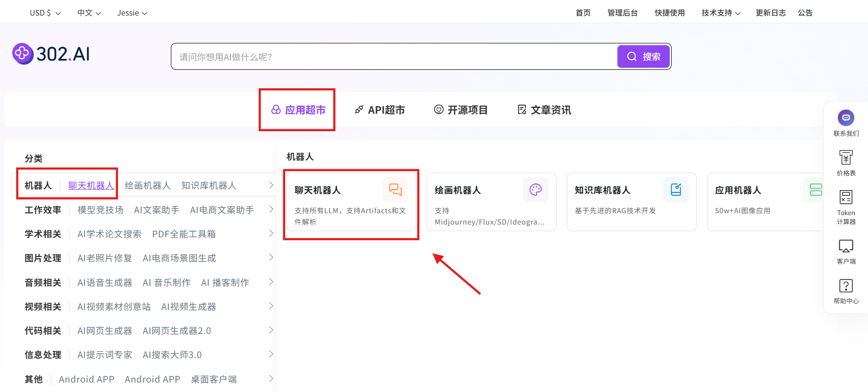Expand the 技术支持 menu

click(x=721, y=13)
